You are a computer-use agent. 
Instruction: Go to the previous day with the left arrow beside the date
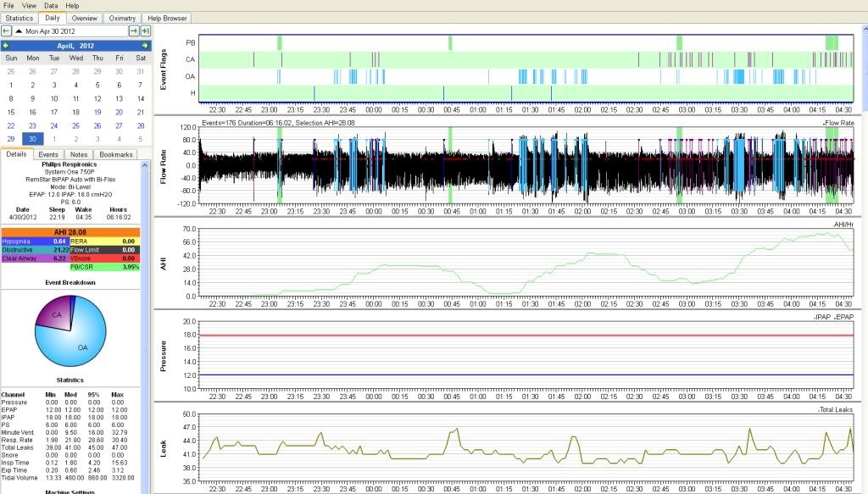[6, 31]
